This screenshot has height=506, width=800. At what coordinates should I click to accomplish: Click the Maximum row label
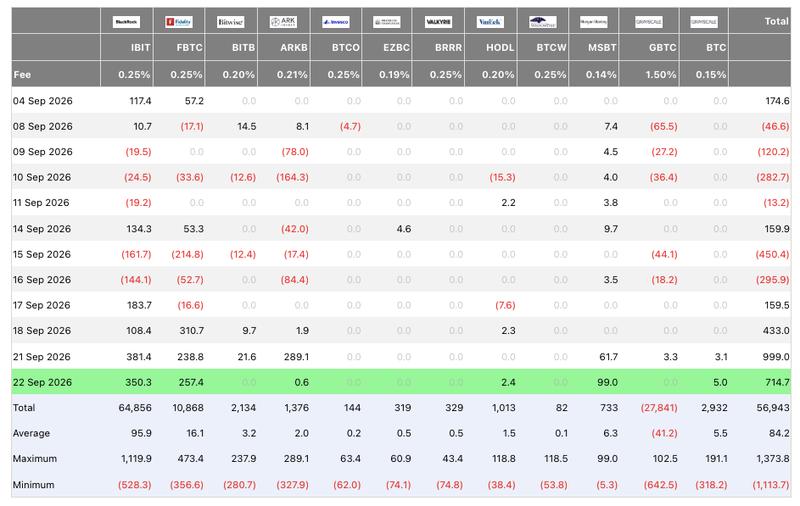click(35, 459)
